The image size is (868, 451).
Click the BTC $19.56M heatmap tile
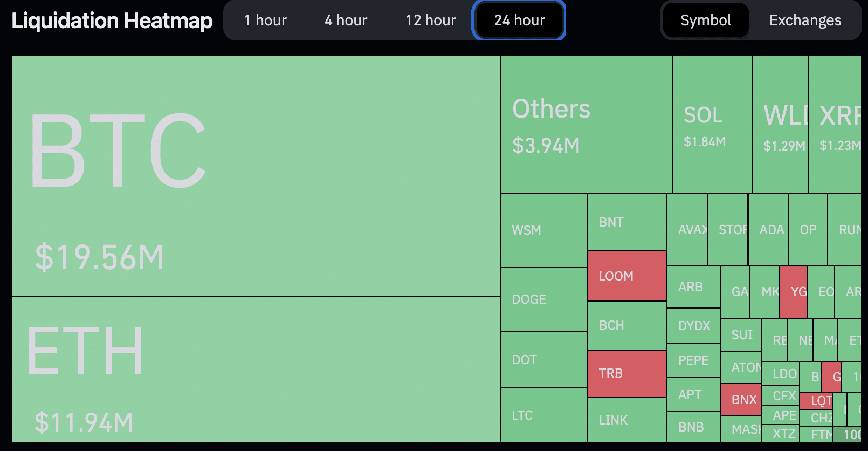(x=256, y=176)
